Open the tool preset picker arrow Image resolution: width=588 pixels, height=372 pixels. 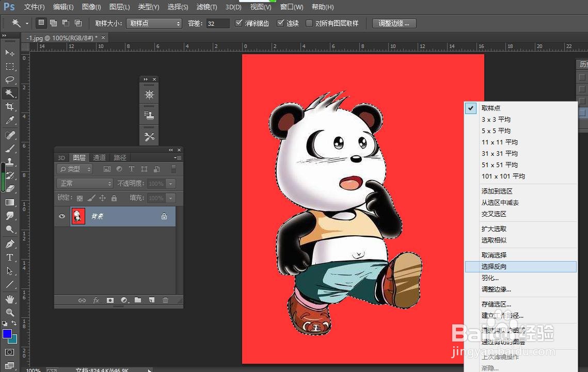click(27, 23)
